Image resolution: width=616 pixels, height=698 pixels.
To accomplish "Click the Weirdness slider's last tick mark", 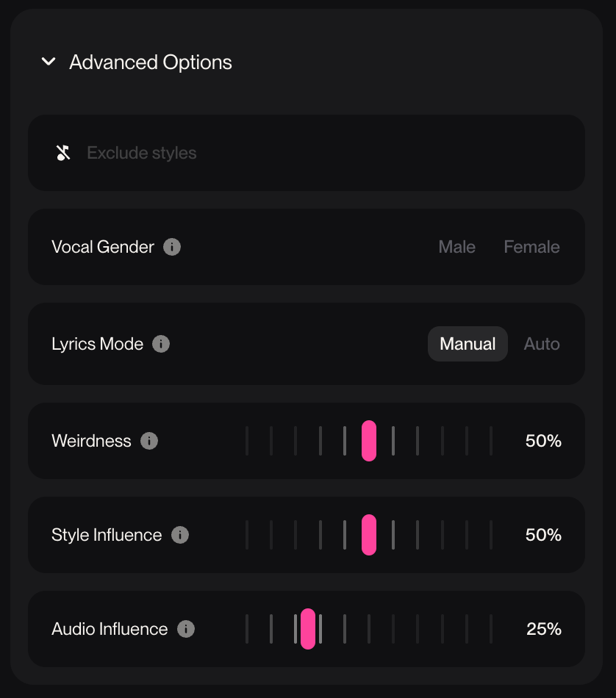I will point(491,441).
